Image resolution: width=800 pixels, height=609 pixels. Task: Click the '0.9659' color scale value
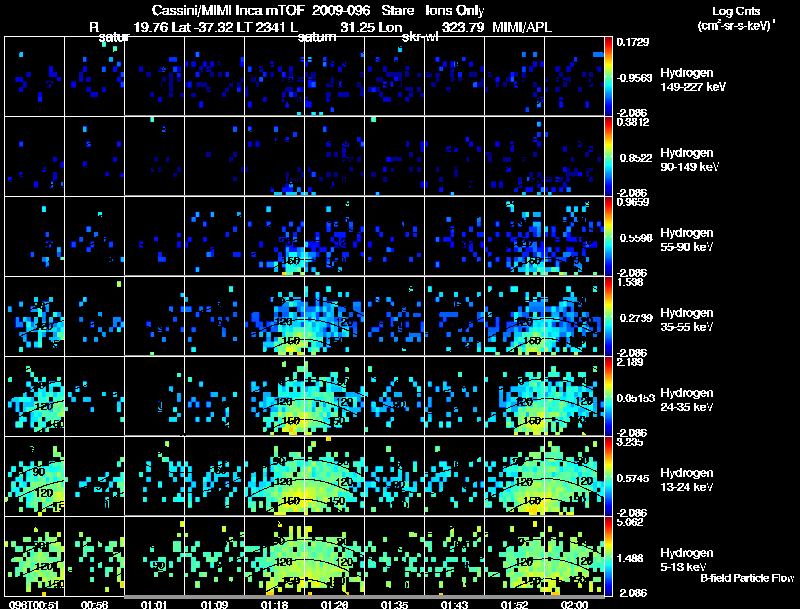coord(633,202)
